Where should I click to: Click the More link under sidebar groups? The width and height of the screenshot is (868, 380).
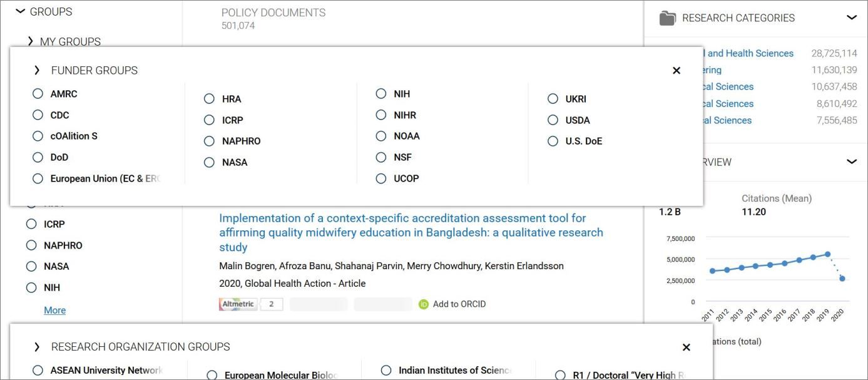click(54, 311)
